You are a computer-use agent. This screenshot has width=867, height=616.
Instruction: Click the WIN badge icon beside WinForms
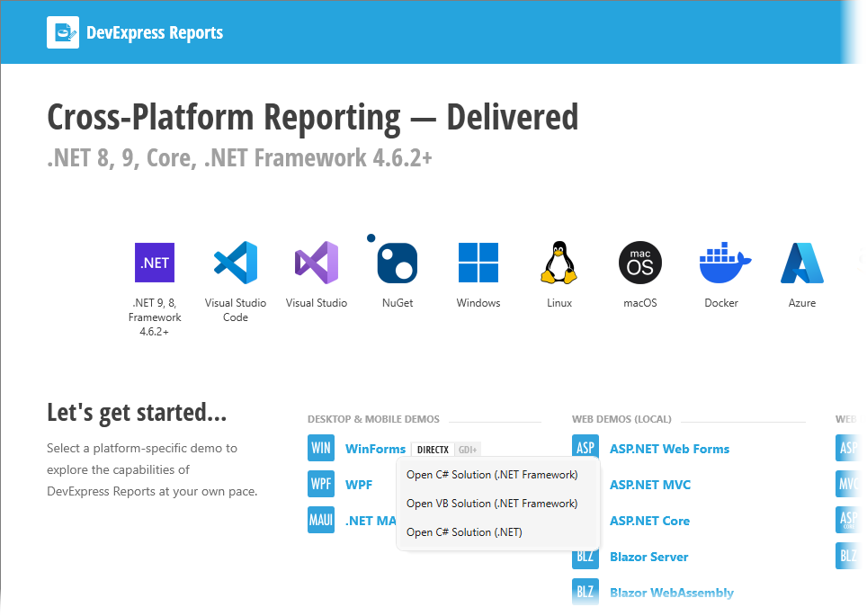tap(321, 448)
